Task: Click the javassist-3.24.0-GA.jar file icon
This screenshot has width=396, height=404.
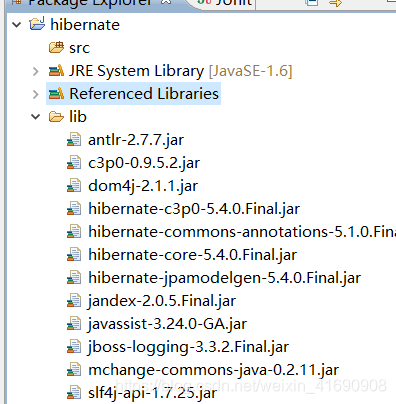Action: click(74, 324)
